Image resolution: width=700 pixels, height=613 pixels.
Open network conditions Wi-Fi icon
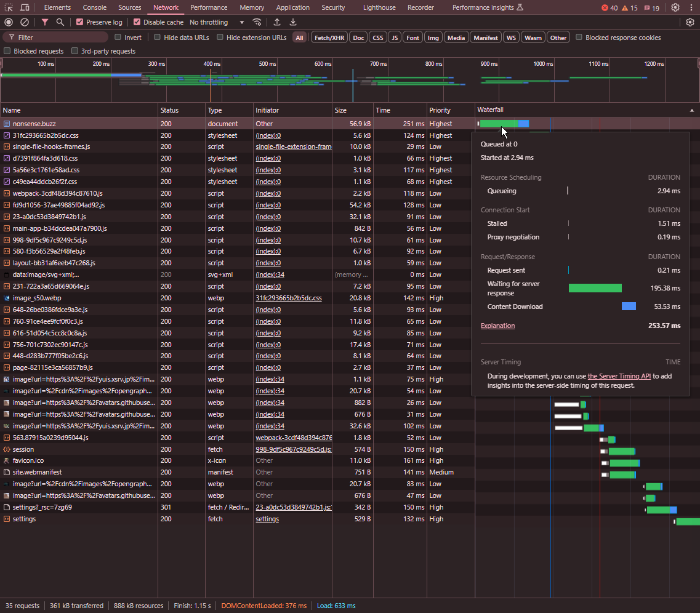pyautogui.click(x=257, y=22)
